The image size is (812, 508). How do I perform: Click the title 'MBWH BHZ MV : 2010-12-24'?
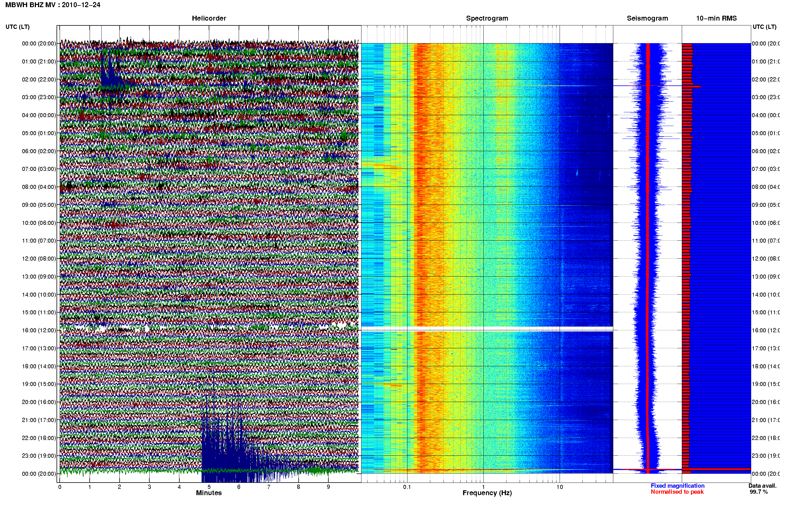click(x=53, y=5)
